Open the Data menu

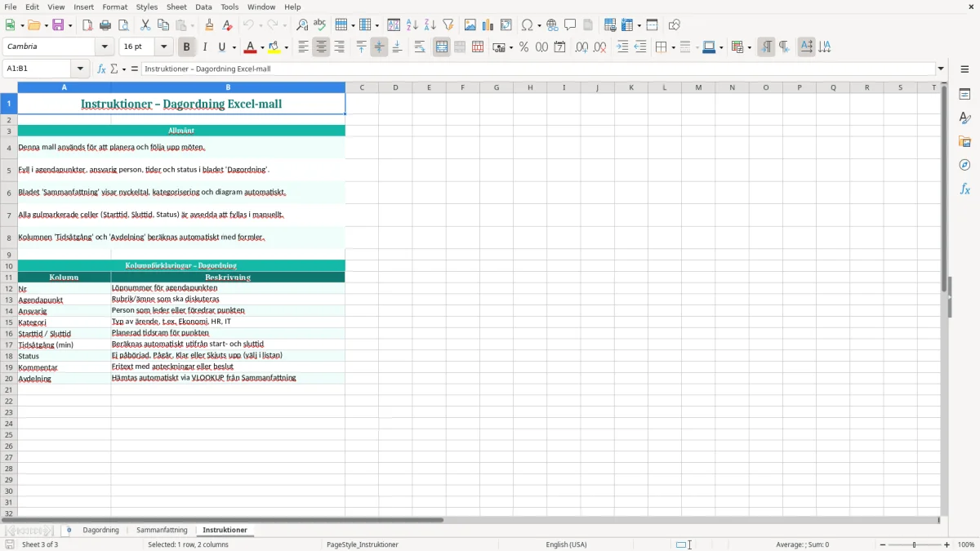click(203, 7)
